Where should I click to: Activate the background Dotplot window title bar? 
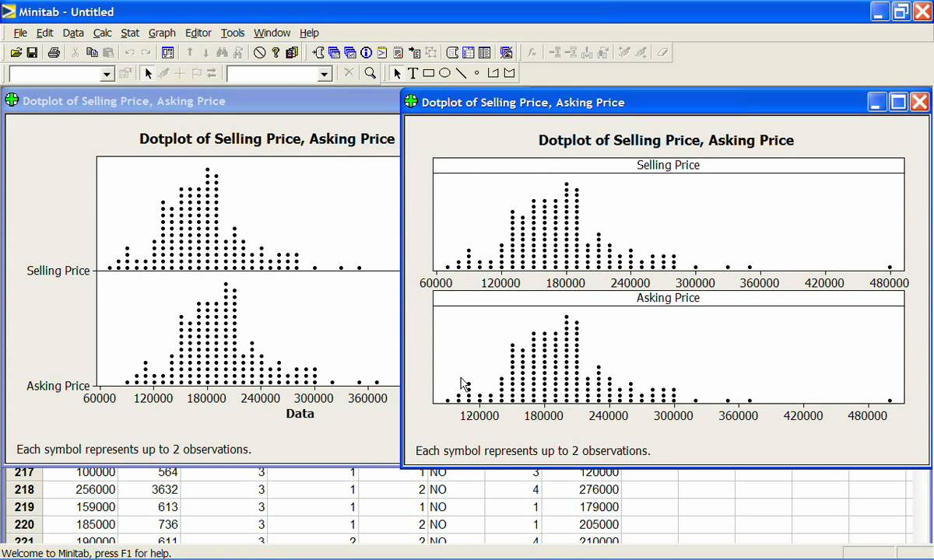(x=202, y=100)
